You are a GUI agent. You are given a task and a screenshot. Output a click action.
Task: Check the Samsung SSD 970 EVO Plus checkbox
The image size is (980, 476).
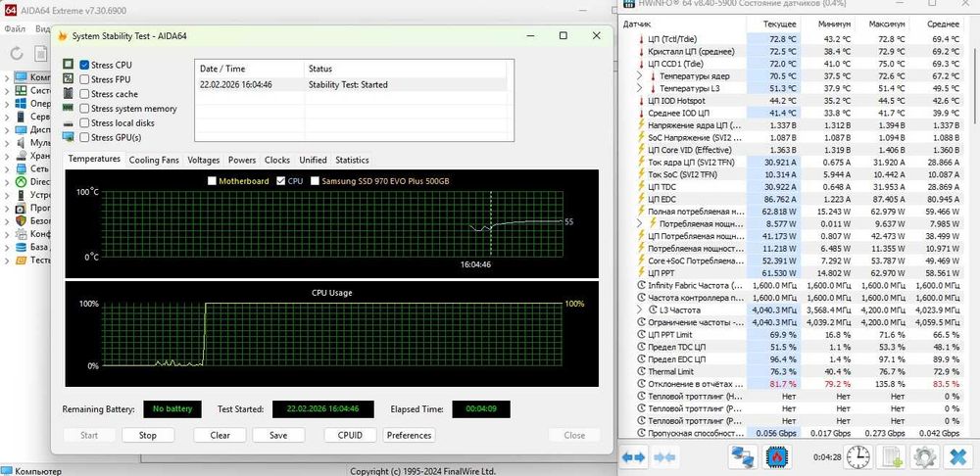pos(315,180)
